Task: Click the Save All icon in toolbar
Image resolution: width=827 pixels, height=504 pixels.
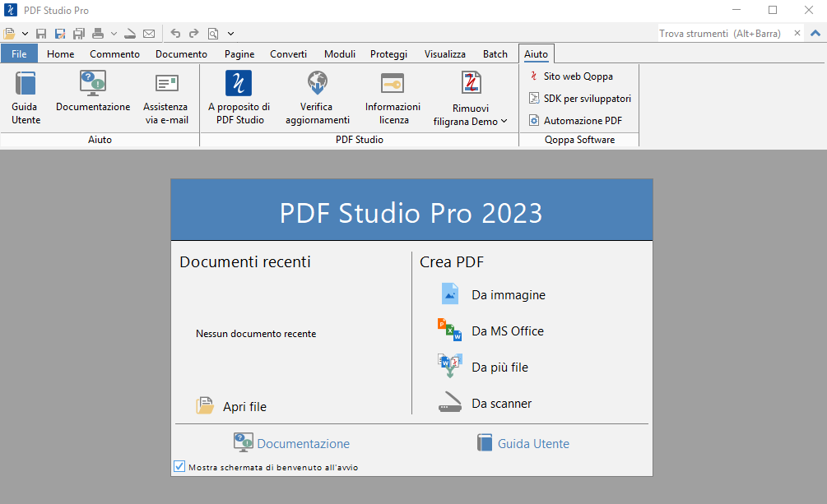Action: tap(79, 34)
